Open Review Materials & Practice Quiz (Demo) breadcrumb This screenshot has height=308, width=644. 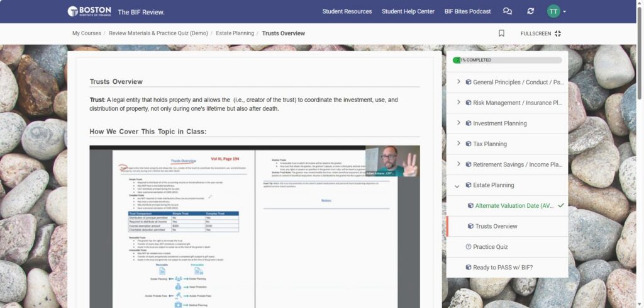pos(158,33)
